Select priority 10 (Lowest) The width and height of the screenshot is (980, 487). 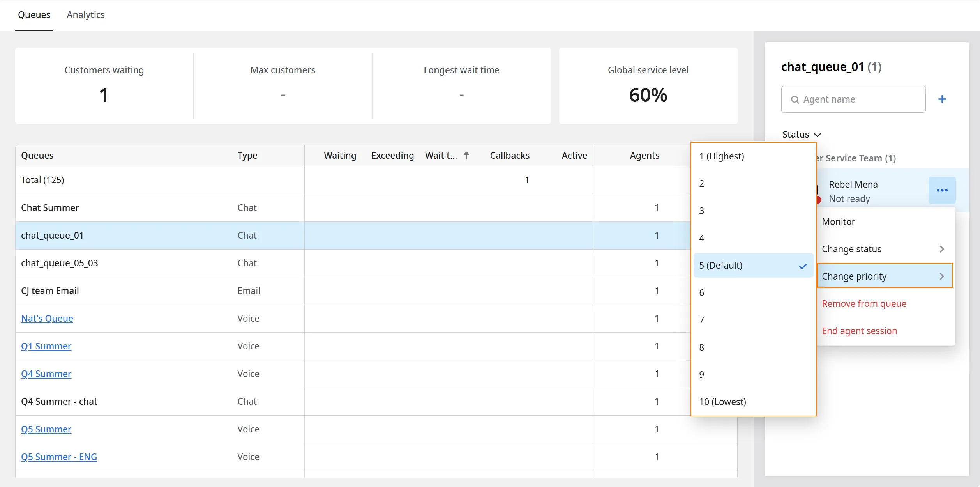click(753, 402)
